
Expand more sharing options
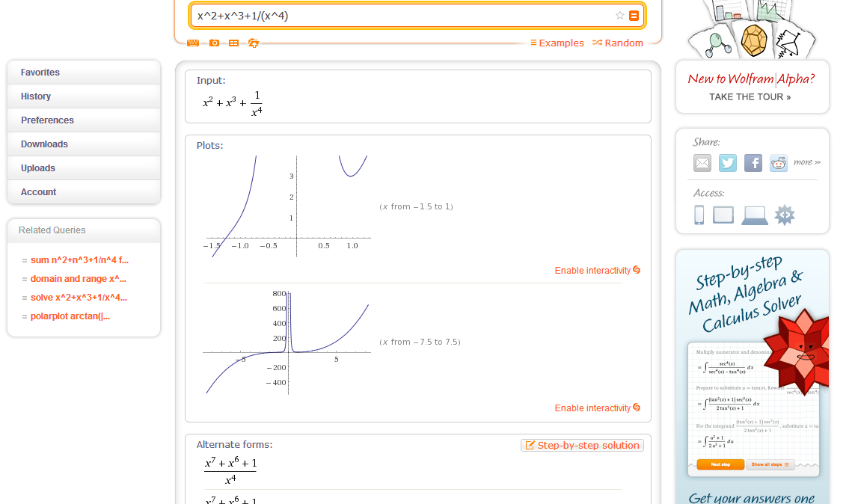point(806,162)
